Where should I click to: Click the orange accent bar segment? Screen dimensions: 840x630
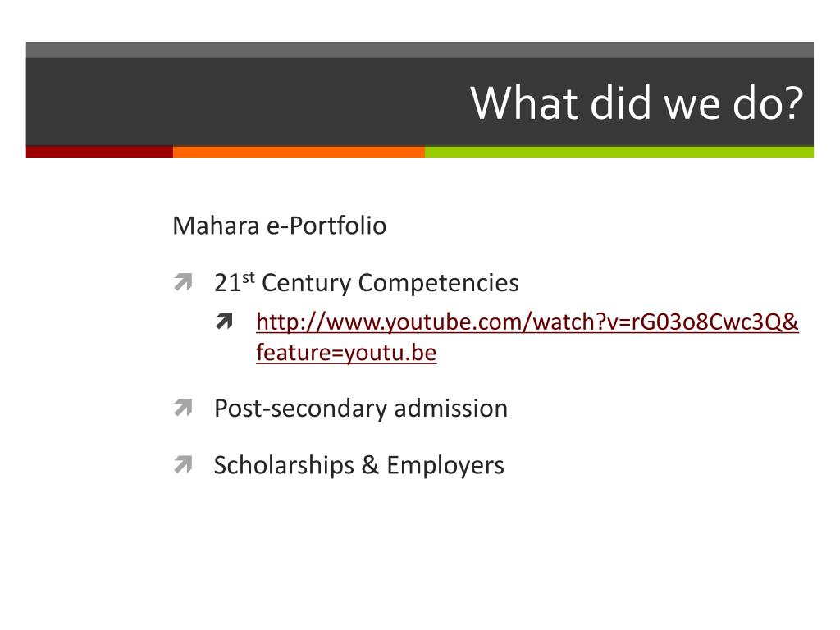pyautogui.click(x=299, y=152)
